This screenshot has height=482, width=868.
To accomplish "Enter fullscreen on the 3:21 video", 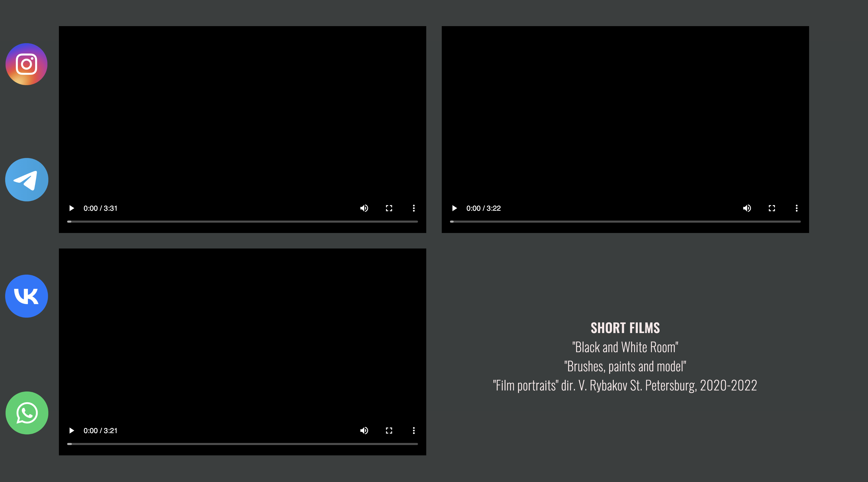I will click(389, 430).
